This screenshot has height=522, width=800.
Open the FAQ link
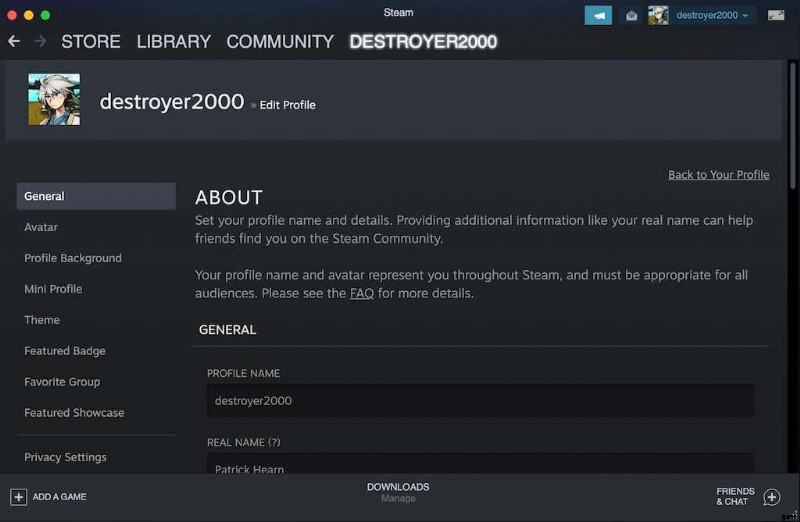362,293
